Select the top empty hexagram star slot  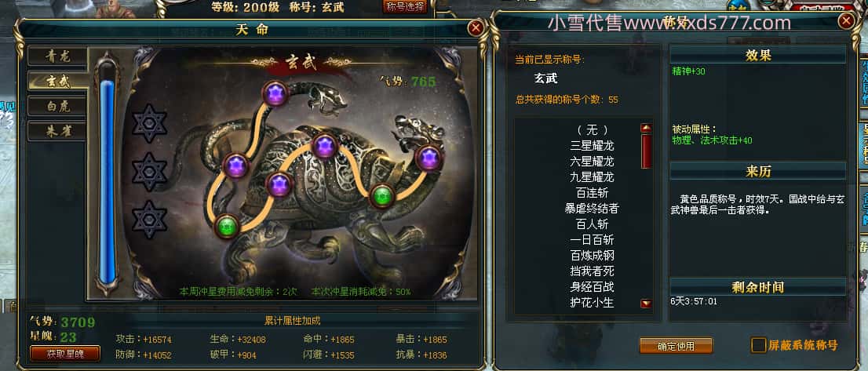coord(149,123)
